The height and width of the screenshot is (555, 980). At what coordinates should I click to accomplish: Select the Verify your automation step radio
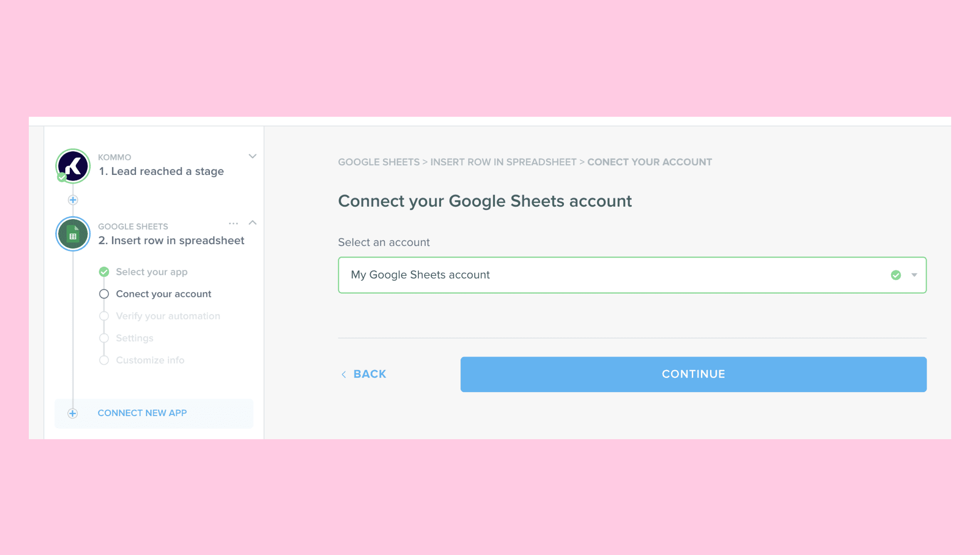(x=104, y=316)
